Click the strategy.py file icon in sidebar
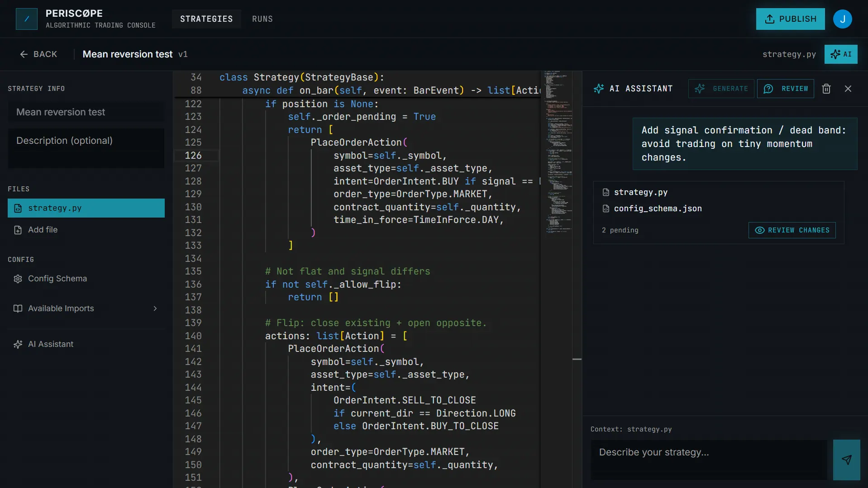 (x=18, y=208)
